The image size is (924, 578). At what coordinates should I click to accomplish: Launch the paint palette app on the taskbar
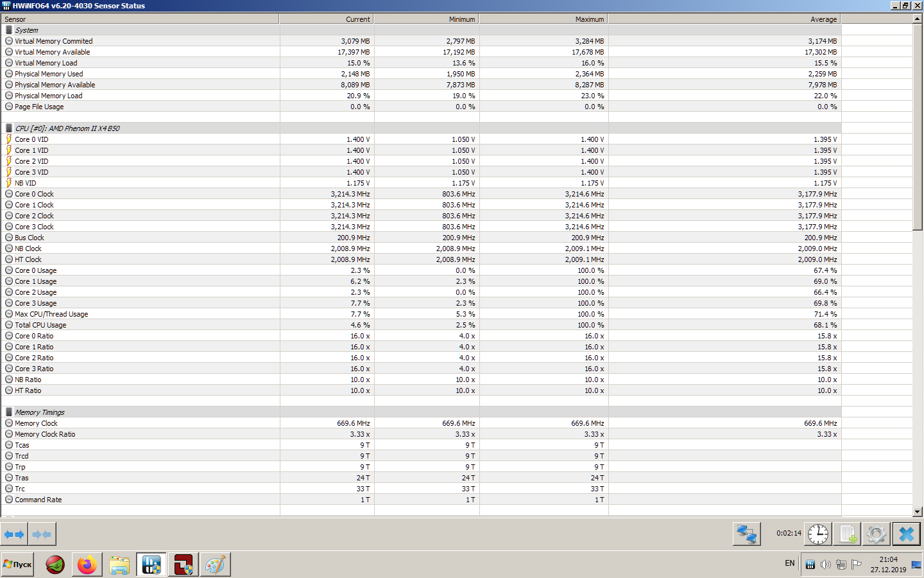[x=216, y=565]
